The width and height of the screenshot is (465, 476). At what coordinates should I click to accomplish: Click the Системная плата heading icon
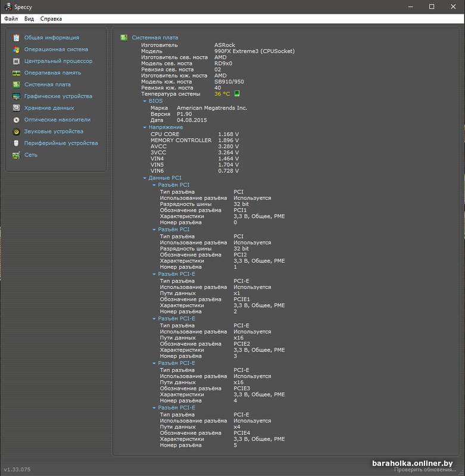tap(124, 37)
